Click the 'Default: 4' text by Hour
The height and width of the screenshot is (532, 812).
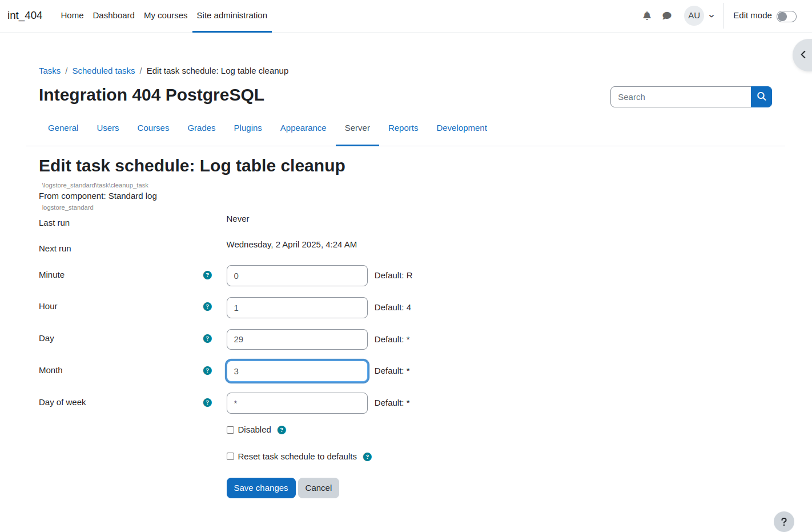(x=393, y=307)
